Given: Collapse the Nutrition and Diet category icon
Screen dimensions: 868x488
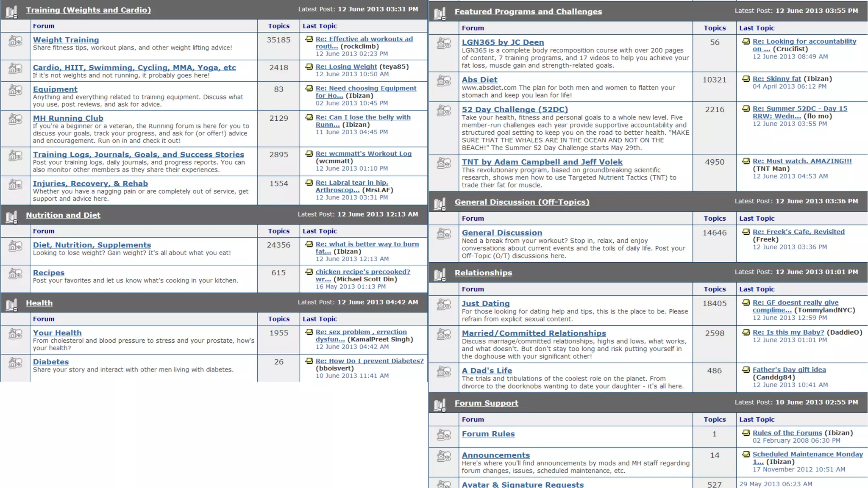Looking at the screenshot, I should point(12,216).
